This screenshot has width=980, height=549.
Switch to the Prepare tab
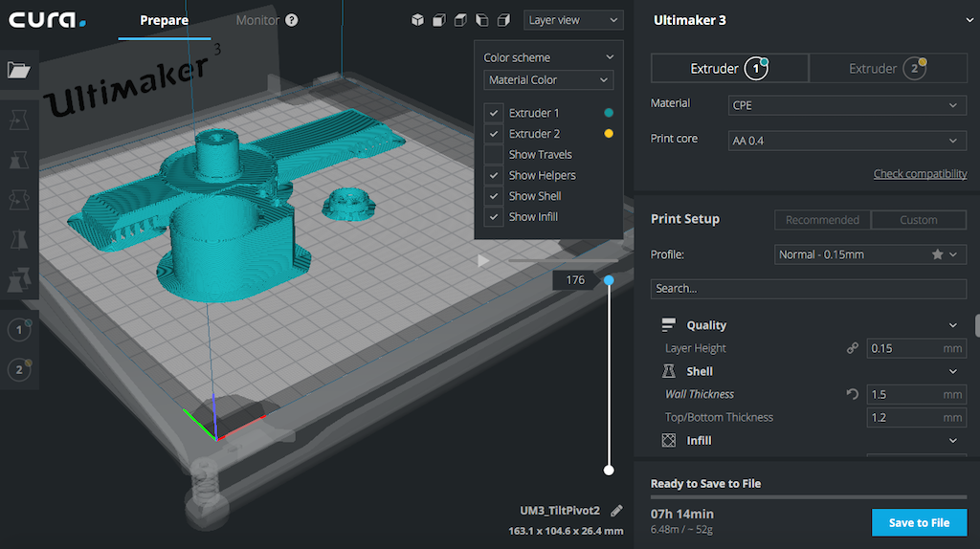(165, 20)
